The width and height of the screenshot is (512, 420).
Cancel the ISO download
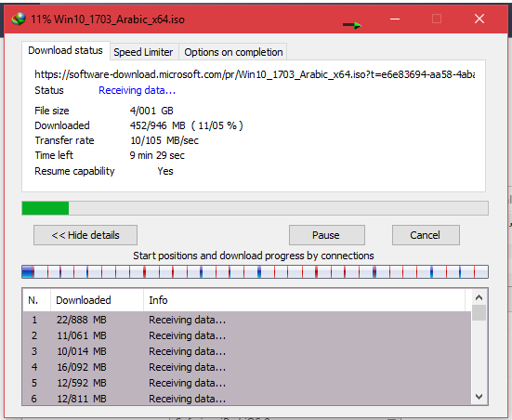(426, 235)
